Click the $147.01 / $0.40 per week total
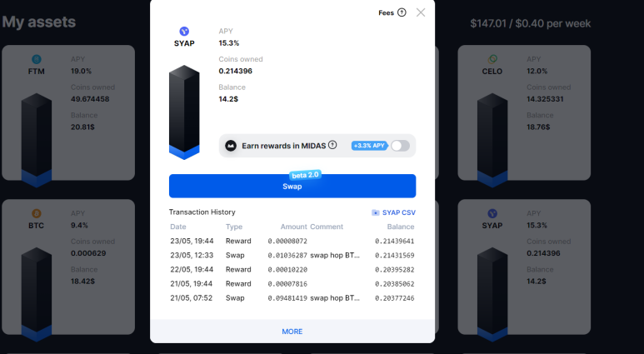 531,23
